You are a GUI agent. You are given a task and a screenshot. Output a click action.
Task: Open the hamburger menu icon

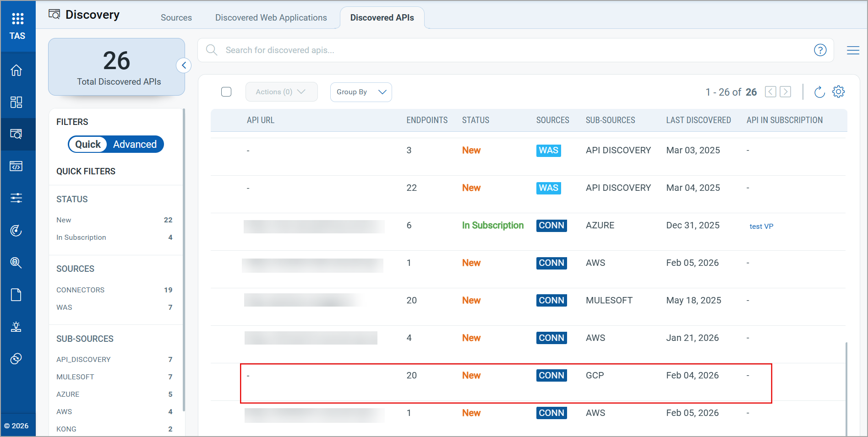(852, 50)
